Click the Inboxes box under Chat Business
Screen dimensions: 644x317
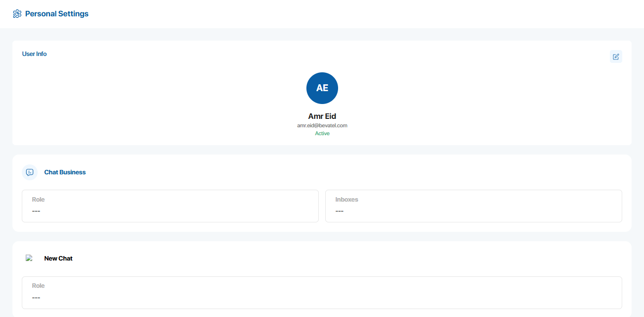[x=473, y=206]
